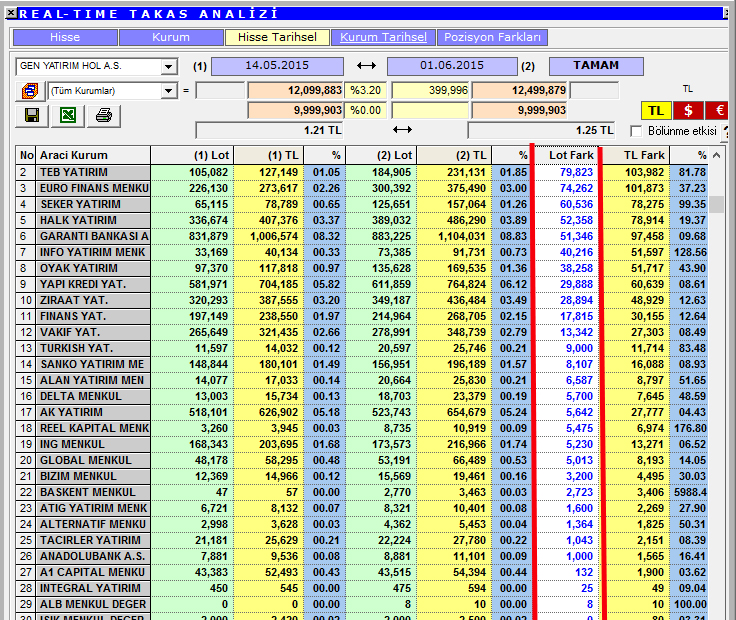736x620 pixels.
Task: Select SANKO YATIRIM ME row
Action: click(x=361, y=364)
